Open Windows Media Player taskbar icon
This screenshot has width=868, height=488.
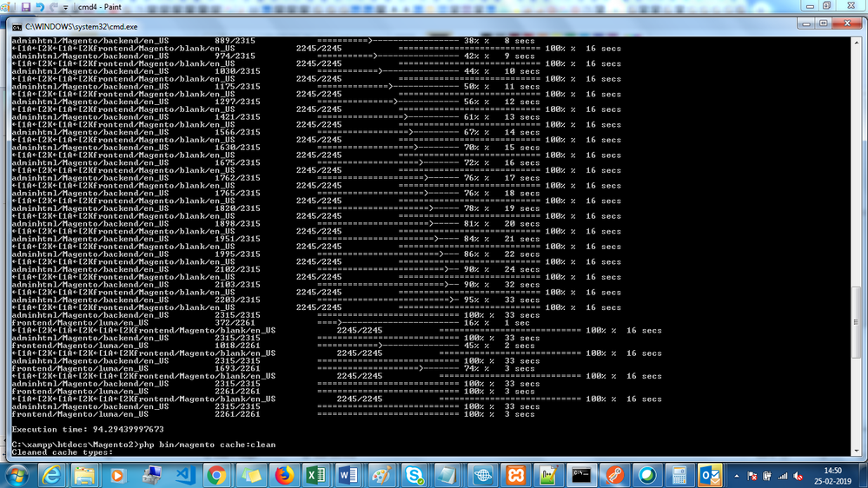(117, 475)
